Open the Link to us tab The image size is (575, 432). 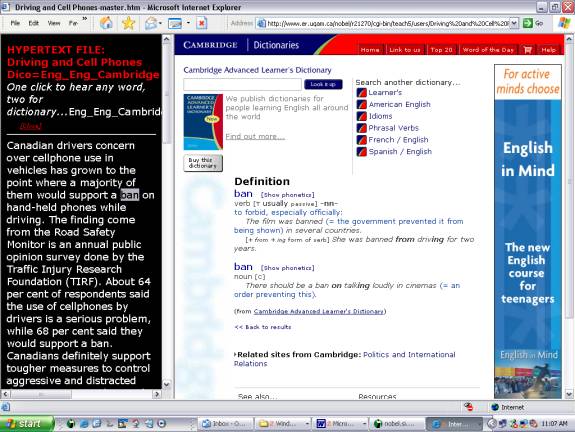405,50
